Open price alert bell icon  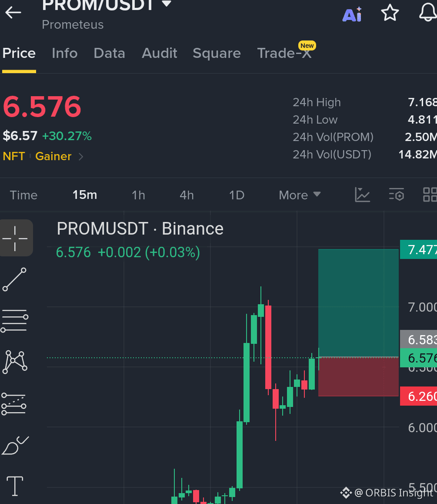(428, 13)
